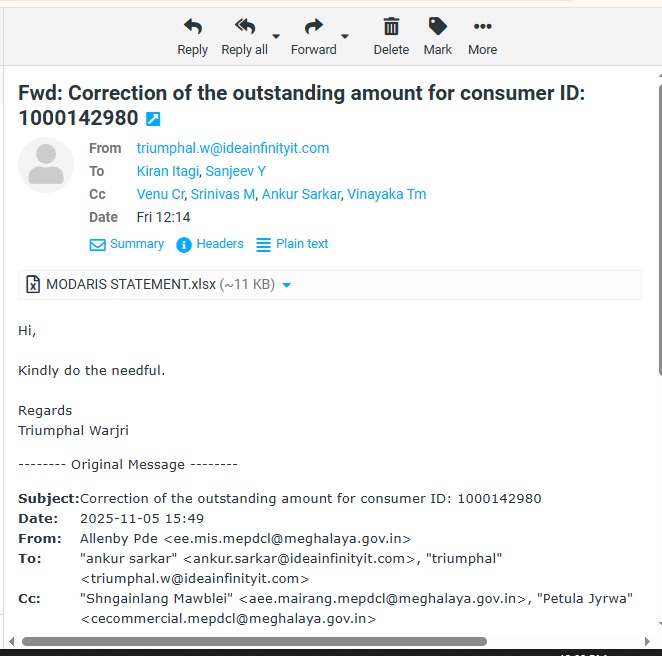Open the MODARIS STATEMENT attachment dropdown

tap(287, 286)
